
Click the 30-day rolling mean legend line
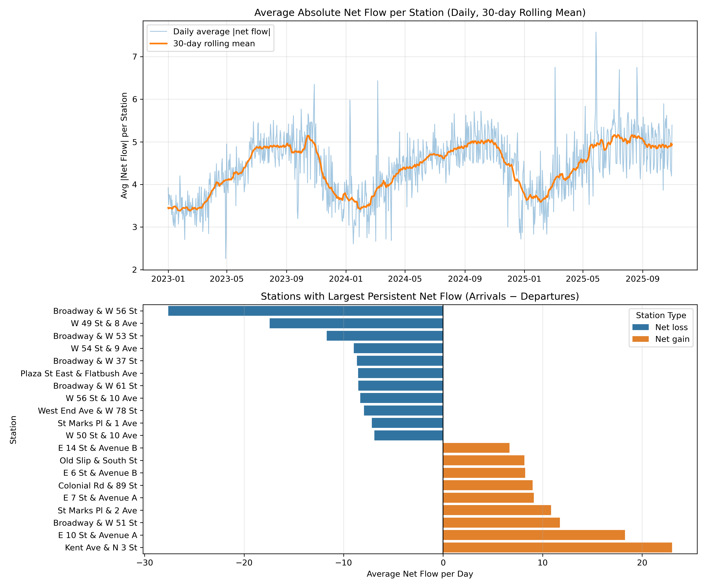[158, 44]
